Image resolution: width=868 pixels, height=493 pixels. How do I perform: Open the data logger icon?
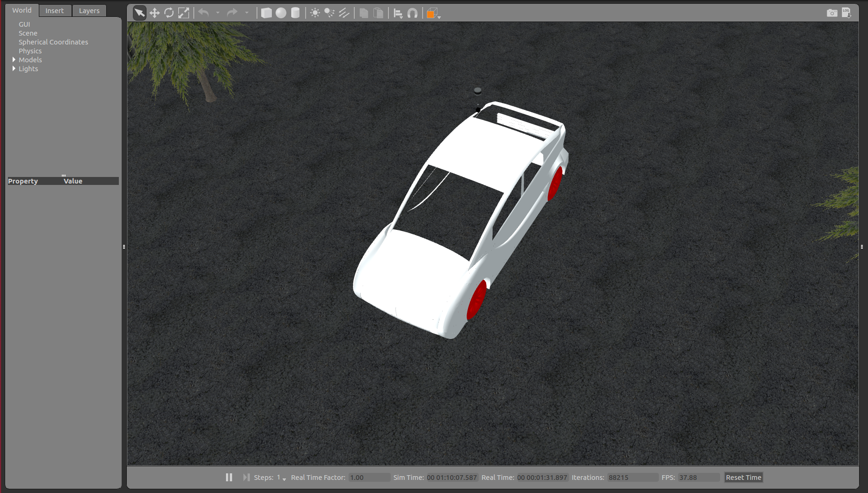point(846,13)
